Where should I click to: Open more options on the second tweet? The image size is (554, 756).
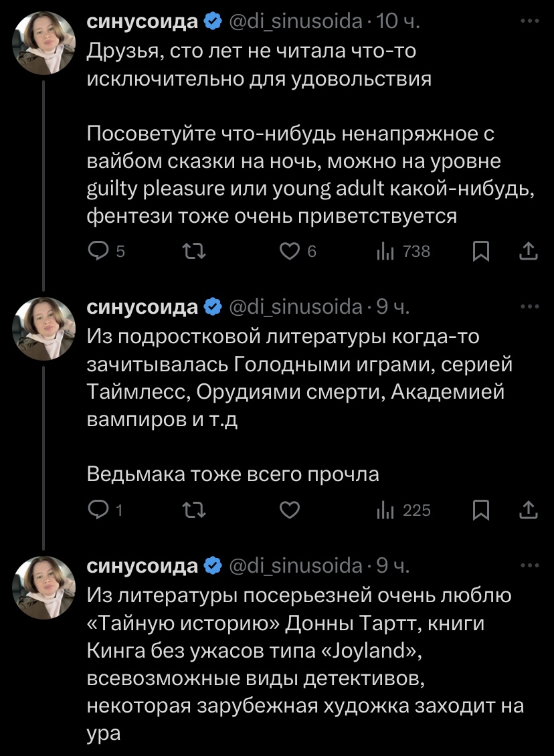tap(529, 306)
